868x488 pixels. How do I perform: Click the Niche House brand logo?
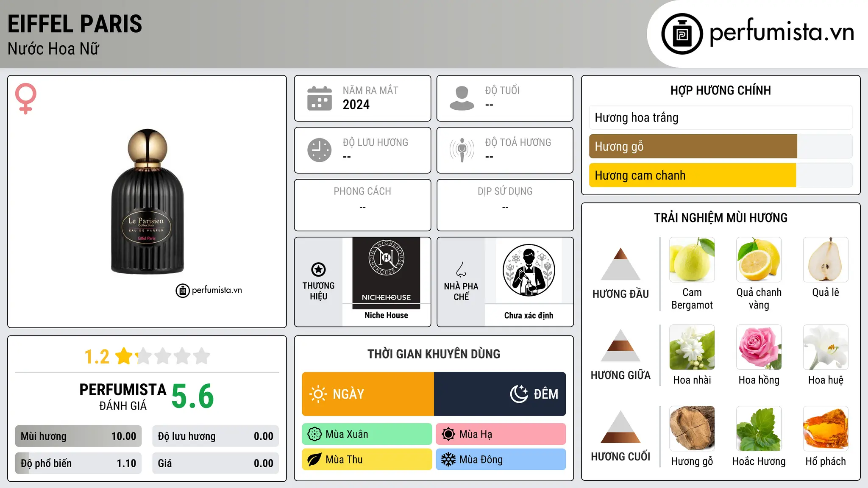pyautogui.click(x=386, y=273)
